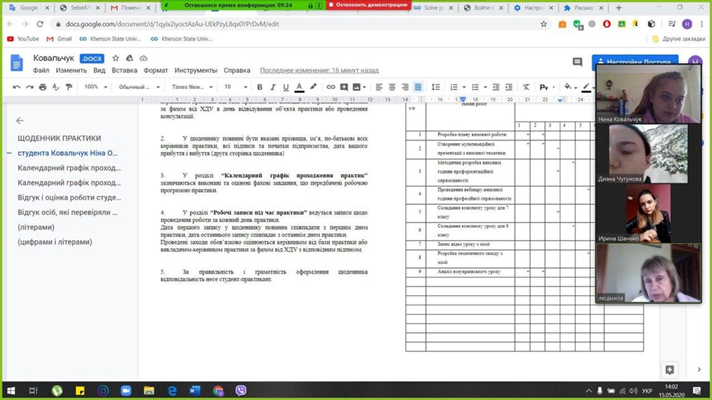The height and width of the screenshot is (400, 712).
Task: Open the comment history icon
Action: (x=577, y=62)
